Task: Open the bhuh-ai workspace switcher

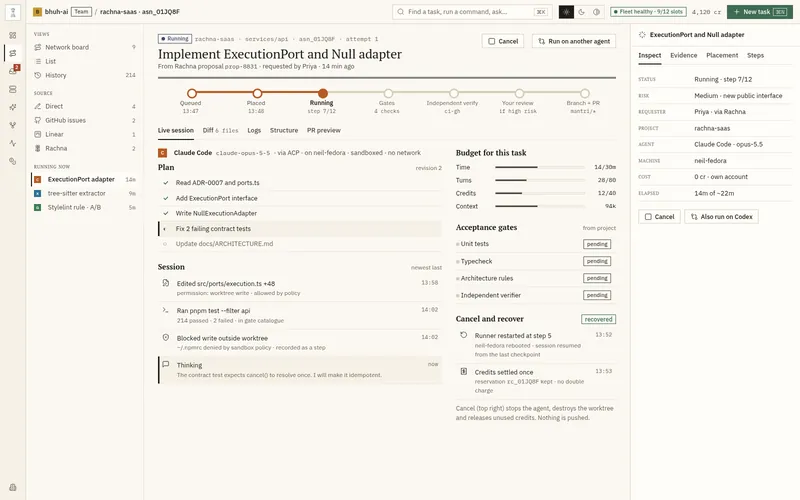Action: click(x=51, y=12)
